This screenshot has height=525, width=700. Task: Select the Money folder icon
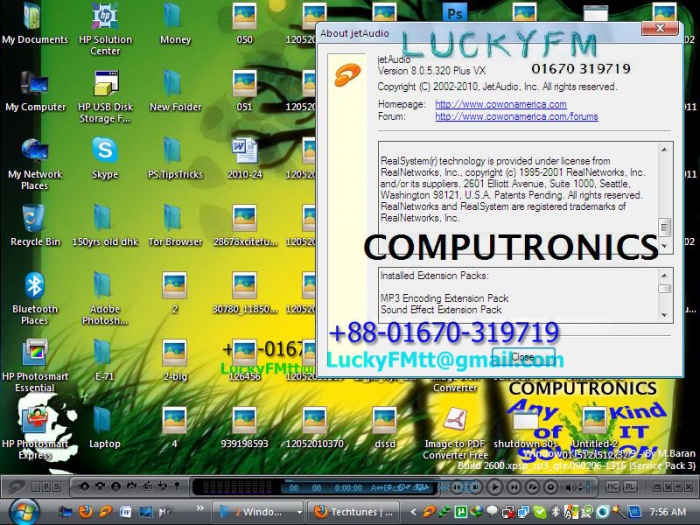[x=175, y=23]
